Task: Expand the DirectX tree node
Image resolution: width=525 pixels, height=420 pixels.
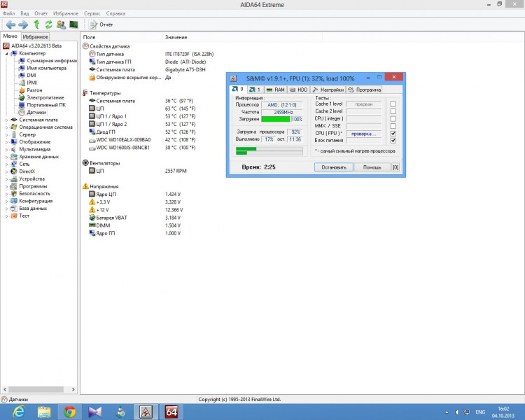Action: tap(6, 171)
